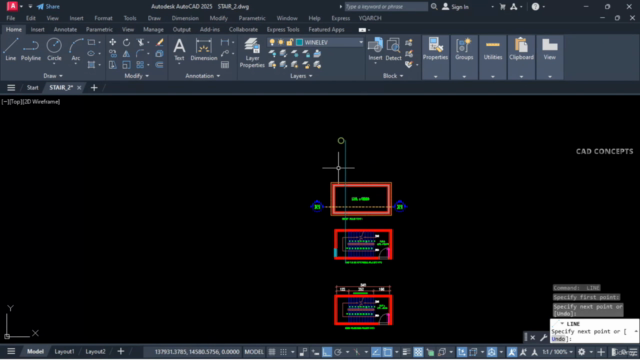Screen dimensions: 640x360
Task: Toggle polar tracking in status bar
Action: (338, 352)
